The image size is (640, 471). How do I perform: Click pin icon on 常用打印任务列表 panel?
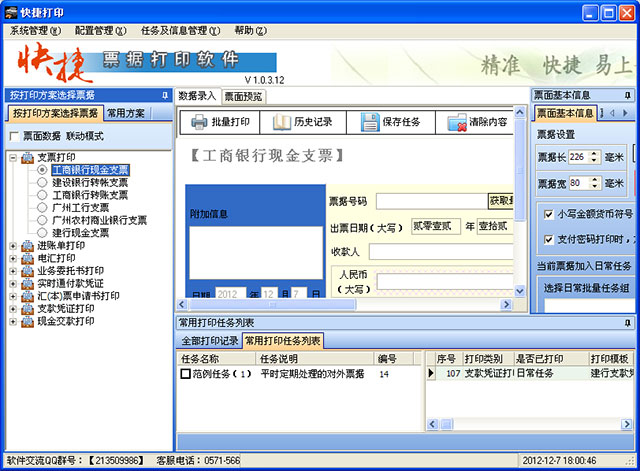click(x=627, y=323)
